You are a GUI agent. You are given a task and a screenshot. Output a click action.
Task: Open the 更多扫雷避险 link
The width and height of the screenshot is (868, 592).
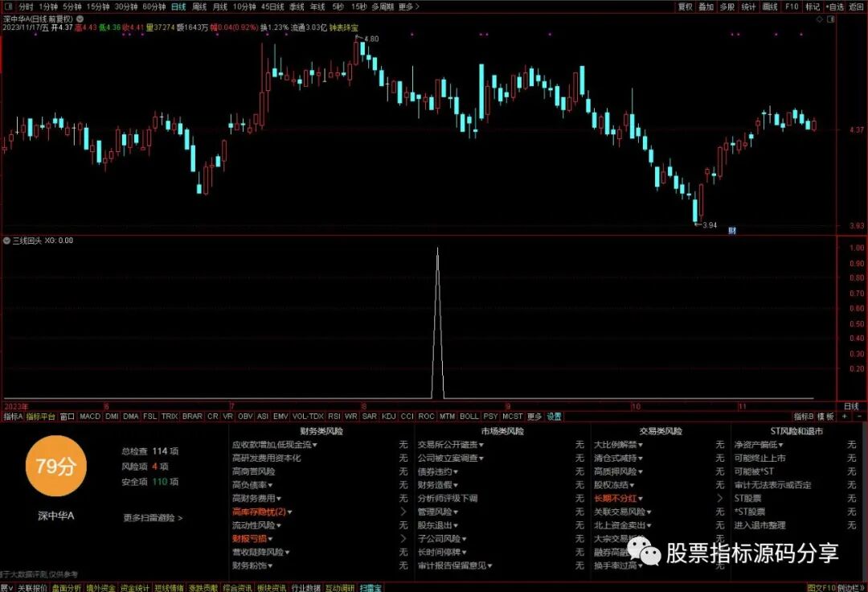(x=153, y=518)
